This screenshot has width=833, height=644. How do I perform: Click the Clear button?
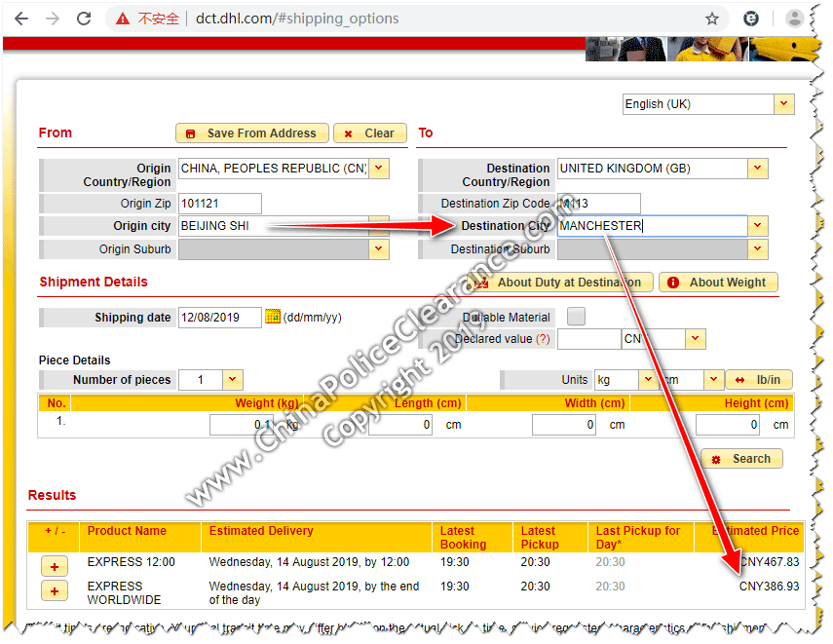click(x=370, y=133)
